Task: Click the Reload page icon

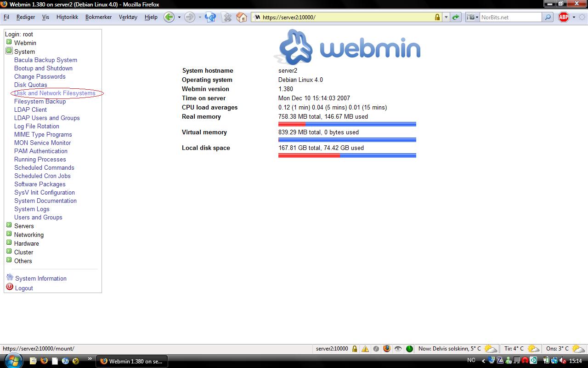Action: pos(210,17)
